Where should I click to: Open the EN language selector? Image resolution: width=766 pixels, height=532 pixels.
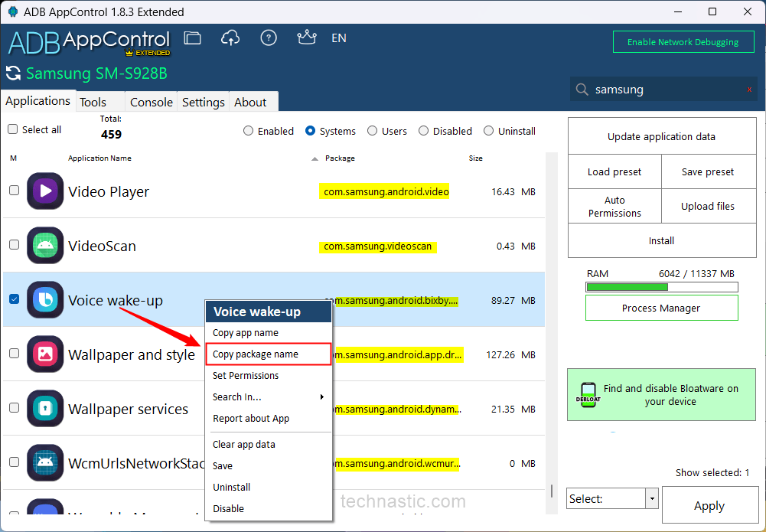338,38
